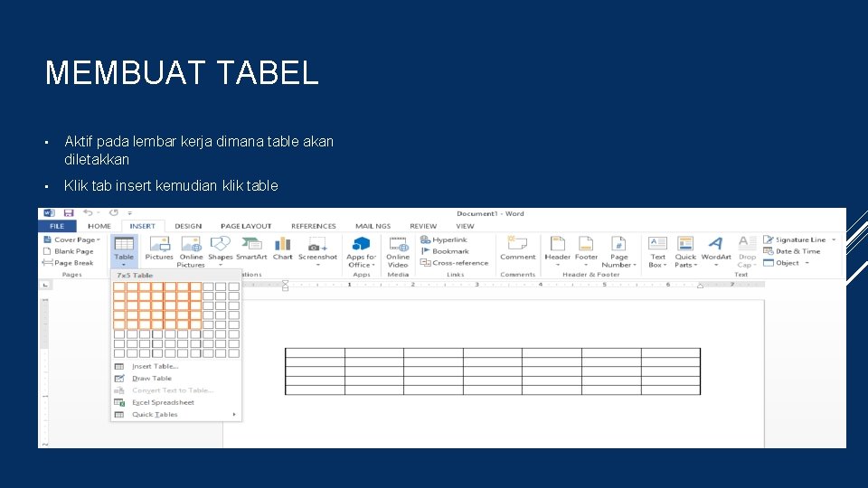
Task: Open the Page Number menu
Action: pyautogui.click(x=618, y=252)
